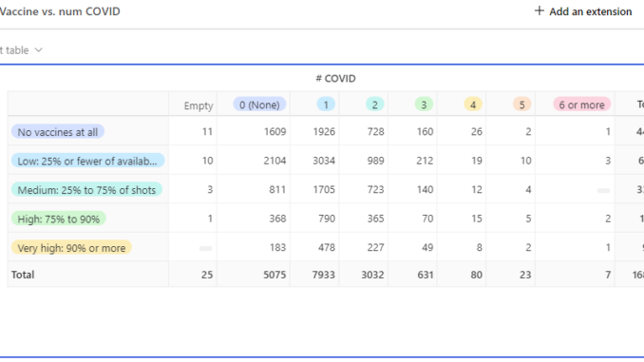The image size is (644, 362).
Task: Click cell value 365 in High row
Action: [376, 219]
